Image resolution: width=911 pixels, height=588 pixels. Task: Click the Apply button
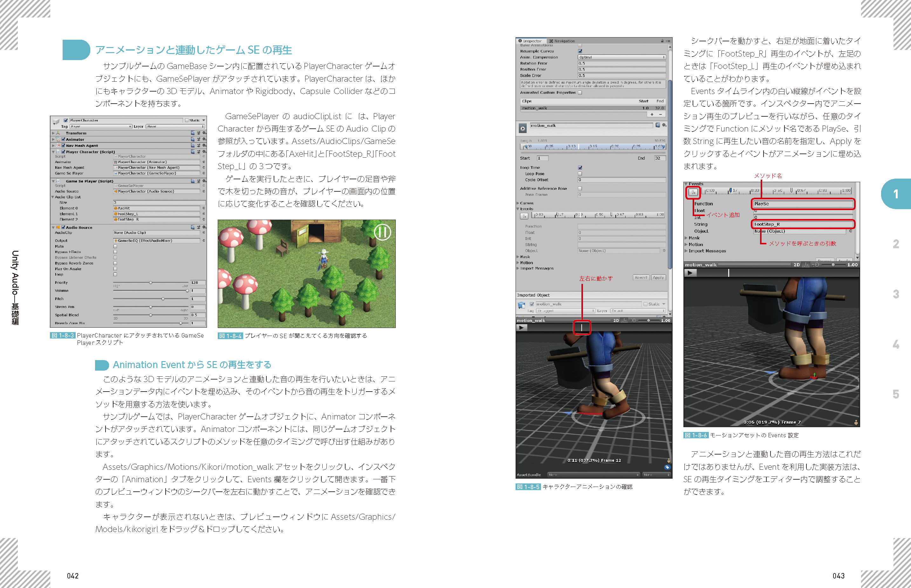[658, 277]
